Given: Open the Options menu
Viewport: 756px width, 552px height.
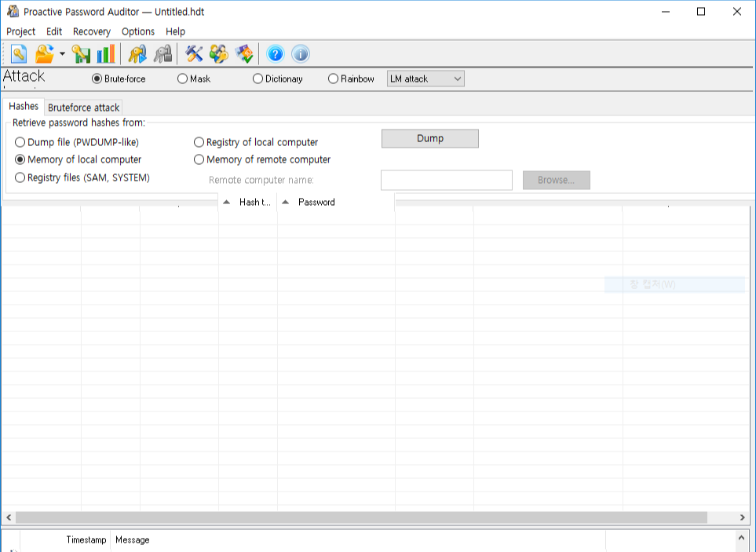Looking at the screenshot, I should click(138, 31).
